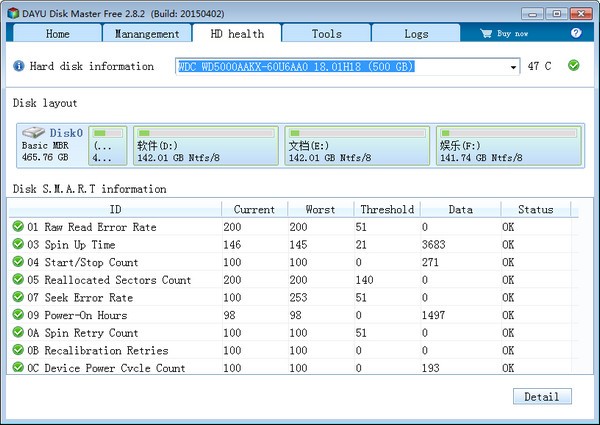Select the D: partition usage block

point(205,146)
